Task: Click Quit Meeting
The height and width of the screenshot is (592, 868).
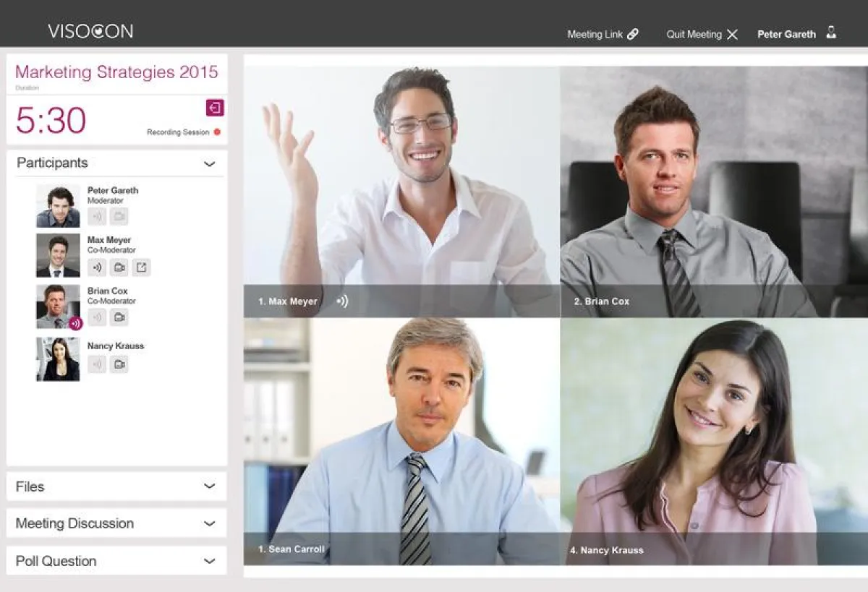Action: coord(702,34)
